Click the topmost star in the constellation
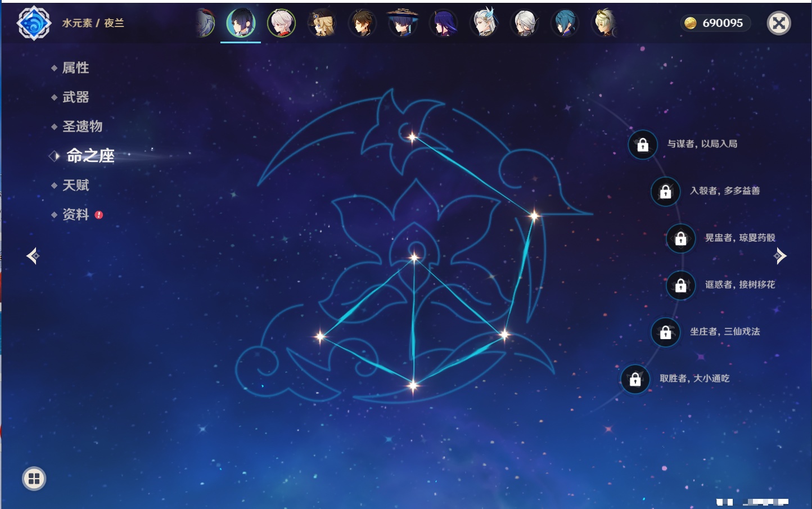The height and width of the screenshot is (509, 812). pyautogui.click(x=412, y=137)
